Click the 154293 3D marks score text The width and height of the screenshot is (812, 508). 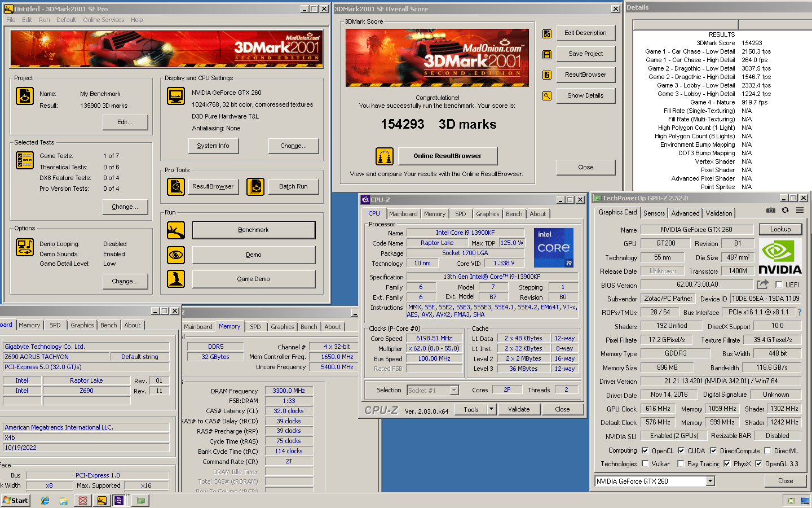point(439,124)
